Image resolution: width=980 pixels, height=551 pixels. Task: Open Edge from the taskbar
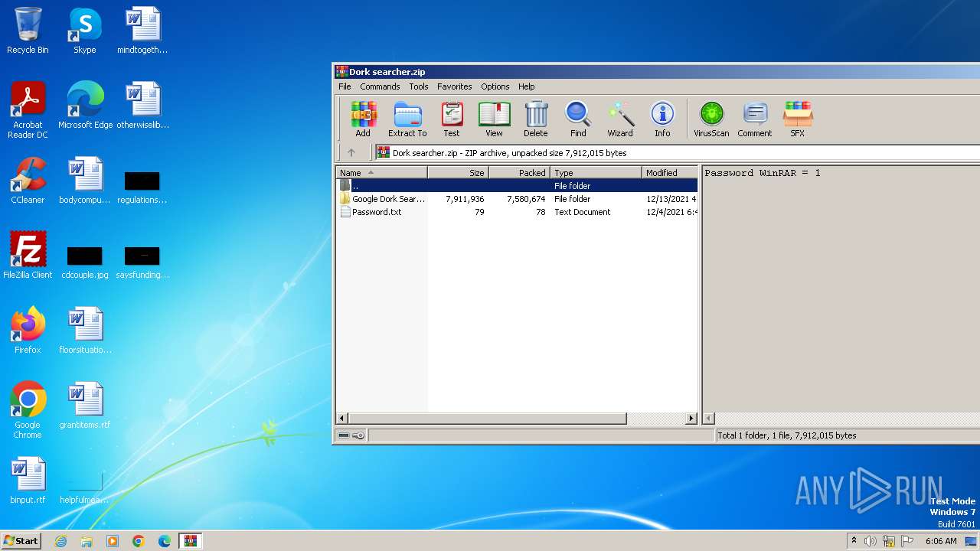pyautogui.click(x=165, y=541)
